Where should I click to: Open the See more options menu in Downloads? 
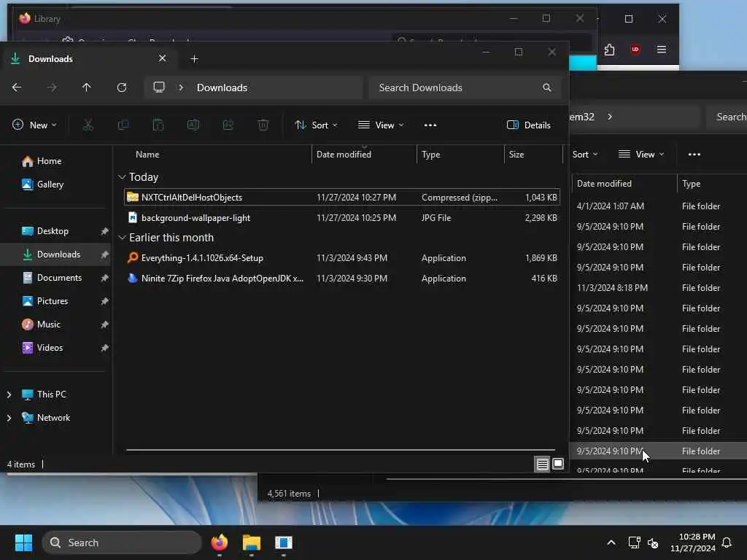[x=430, y=125]
